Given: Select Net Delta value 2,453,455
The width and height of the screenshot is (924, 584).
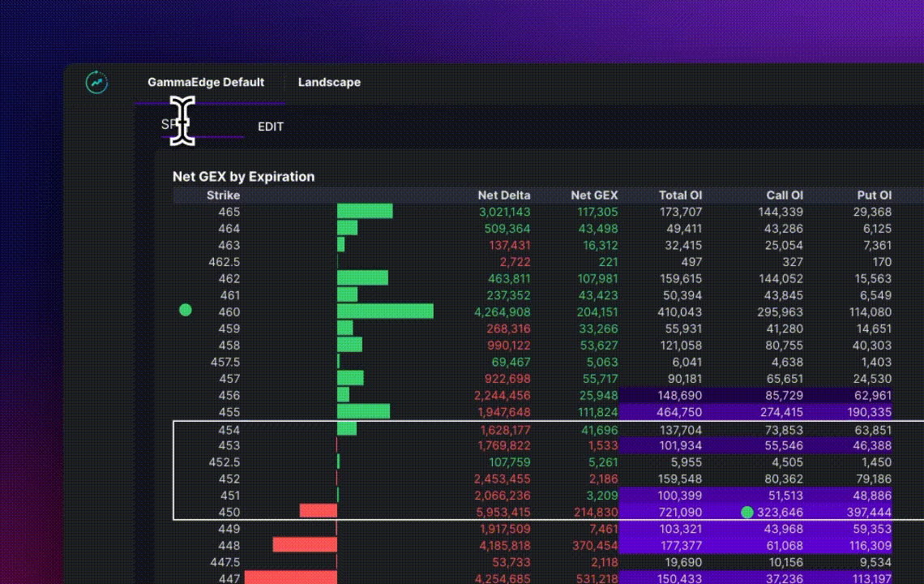Looking at the screenshot, I should [x=502, y=479].
